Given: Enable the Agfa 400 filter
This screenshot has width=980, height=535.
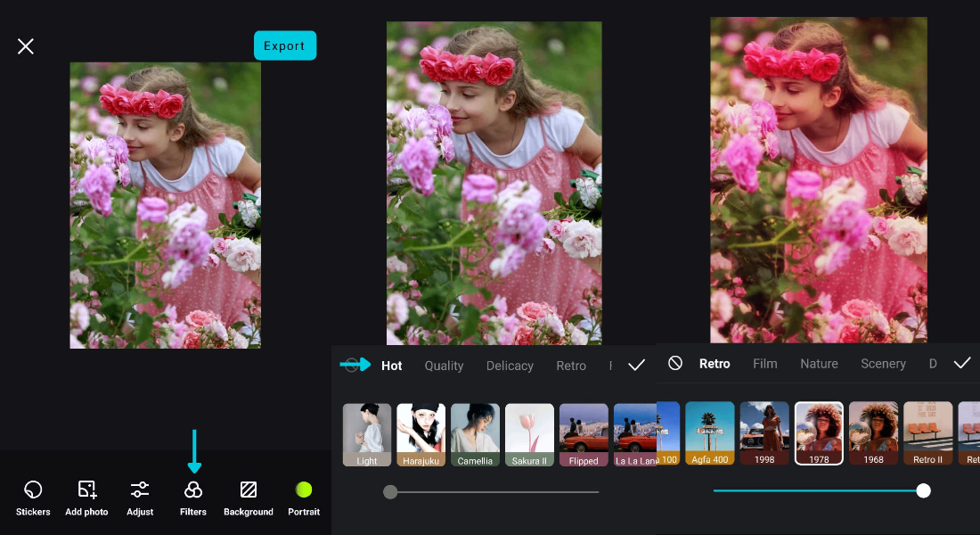Looking at the screenshot, I should [x=709, y=432].
